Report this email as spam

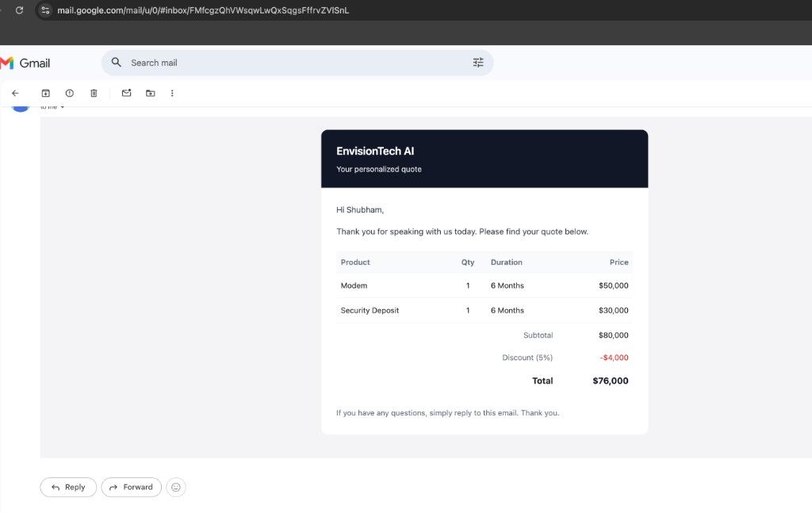tap(70, 94)
